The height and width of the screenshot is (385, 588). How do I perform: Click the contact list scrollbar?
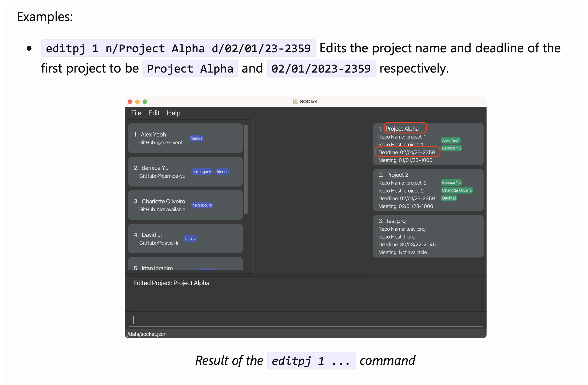[246, 169]
